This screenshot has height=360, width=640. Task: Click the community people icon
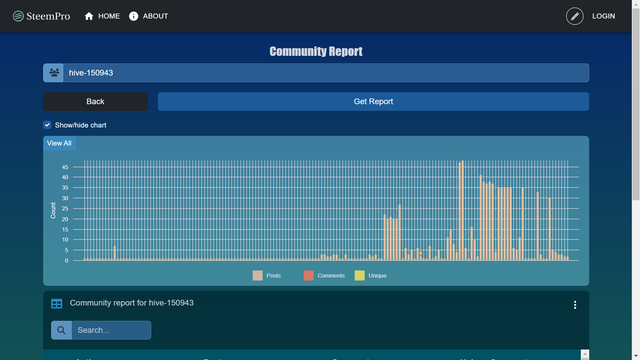point(53,73)
